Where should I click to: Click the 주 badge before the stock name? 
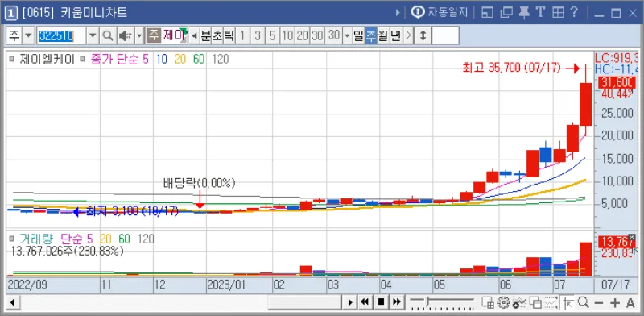[x=153, y=35]
